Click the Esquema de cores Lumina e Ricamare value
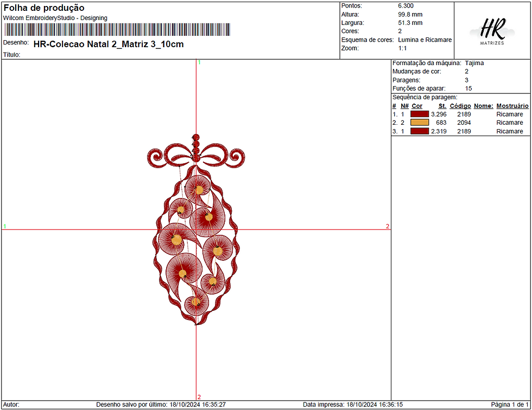The width and height of the screenshot is (532, 410). pos(425,40)
